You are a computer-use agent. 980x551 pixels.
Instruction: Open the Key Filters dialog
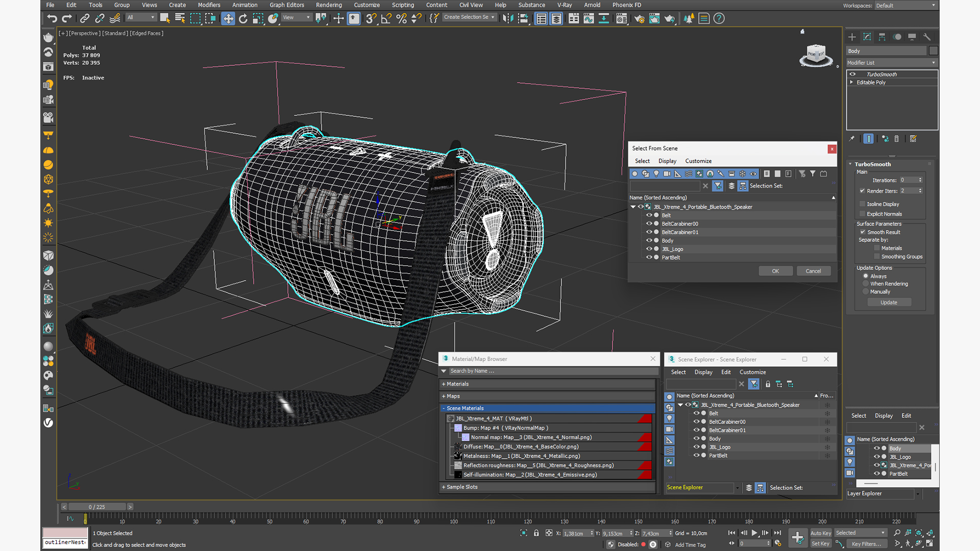click(x=867, y=544)
